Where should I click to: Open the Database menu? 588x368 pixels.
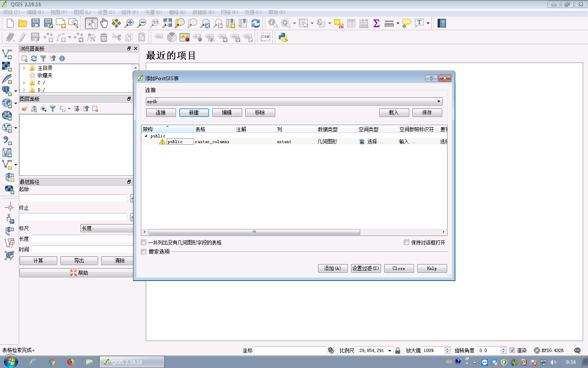pos(203,12)
